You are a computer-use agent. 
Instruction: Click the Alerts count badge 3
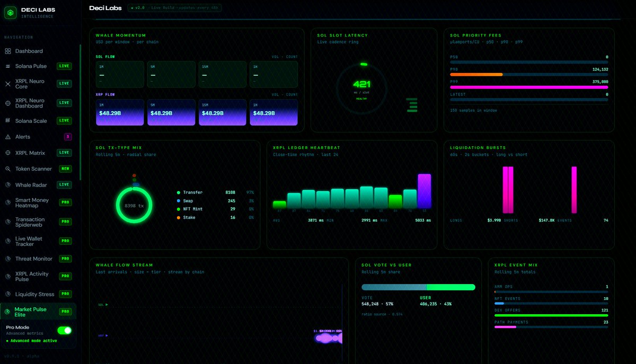click(x=68, y=137)
